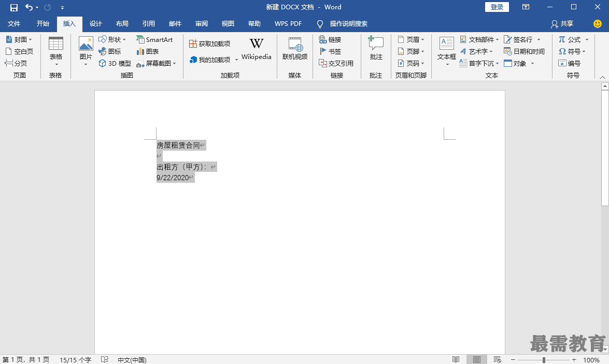
Task: Click zoom in plus button
Action: click(574, 360)
